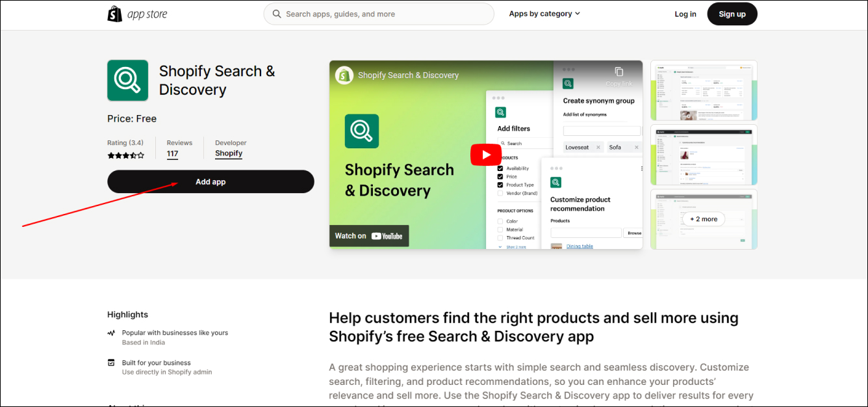Click the Sign up button
The width and height of the screenshot is (868, 407).
[732, 14]
